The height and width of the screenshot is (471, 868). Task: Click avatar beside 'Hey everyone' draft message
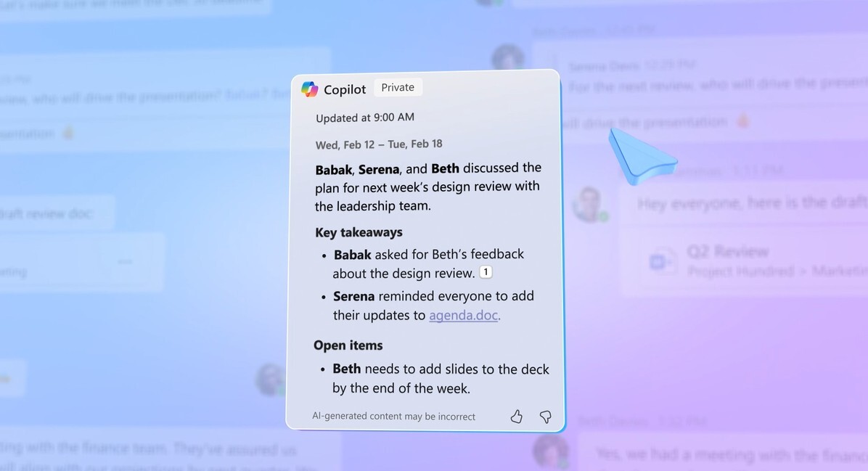589,204
